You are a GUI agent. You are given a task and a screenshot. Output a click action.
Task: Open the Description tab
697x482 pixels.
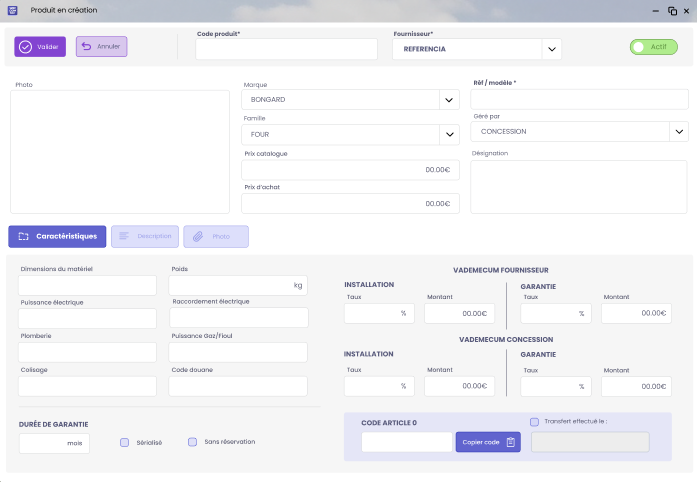pyautogui.click(x=145, y=236)
